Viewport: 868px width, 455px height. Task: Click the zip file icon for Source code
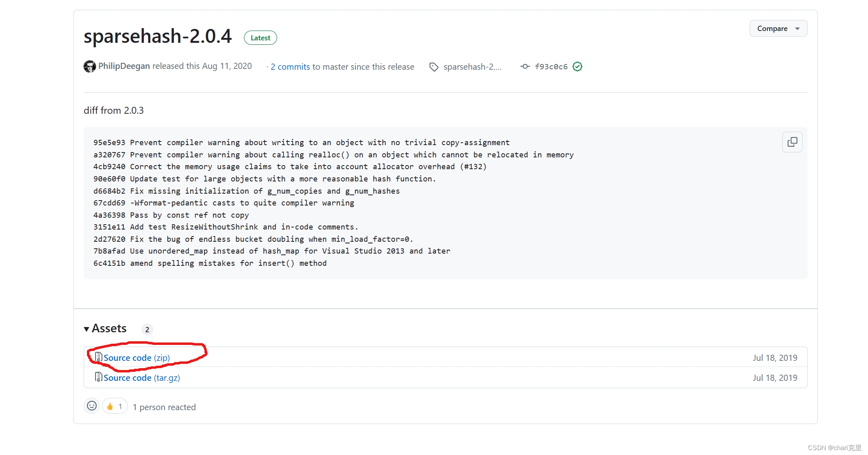click(98, 357)
